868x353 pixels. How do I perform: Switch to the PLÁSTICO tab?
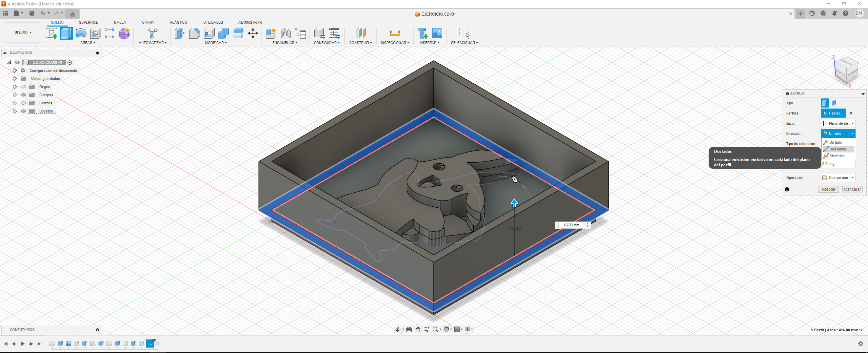coord(179,22)
